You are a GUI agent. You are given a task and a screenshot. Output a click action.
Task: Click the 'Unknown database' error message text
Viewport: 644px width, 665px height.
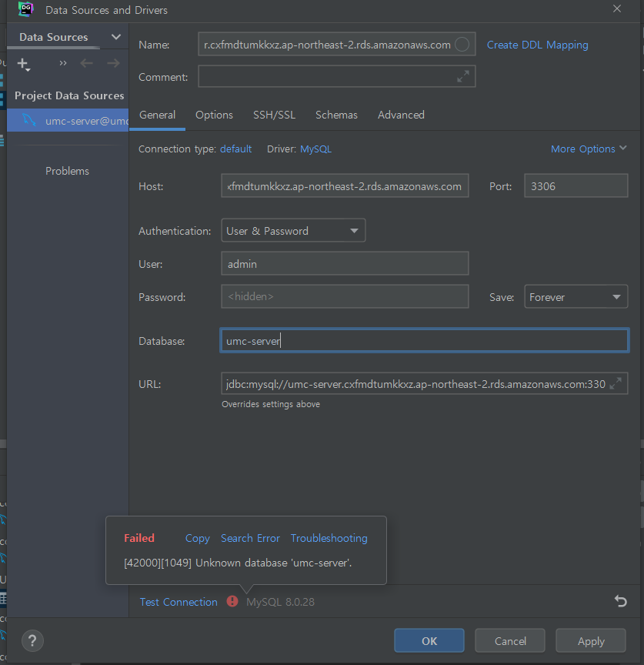coord(238,563)
